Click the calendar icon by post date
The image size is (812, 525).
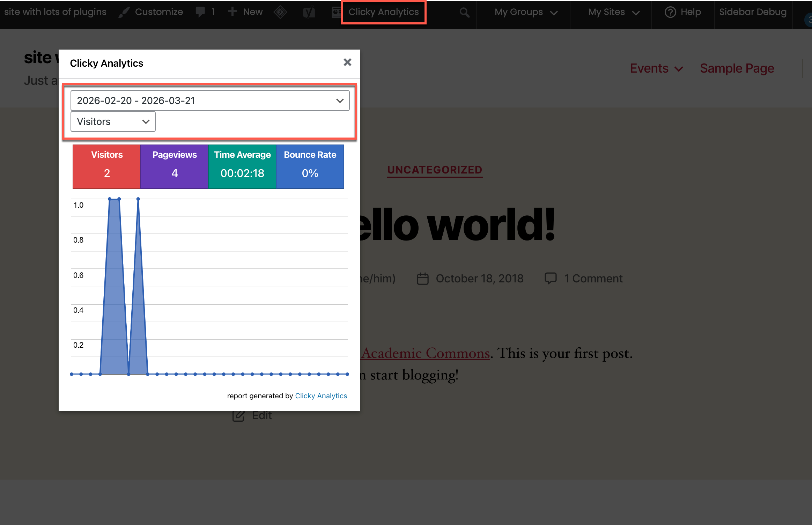[x=423, y=279]
